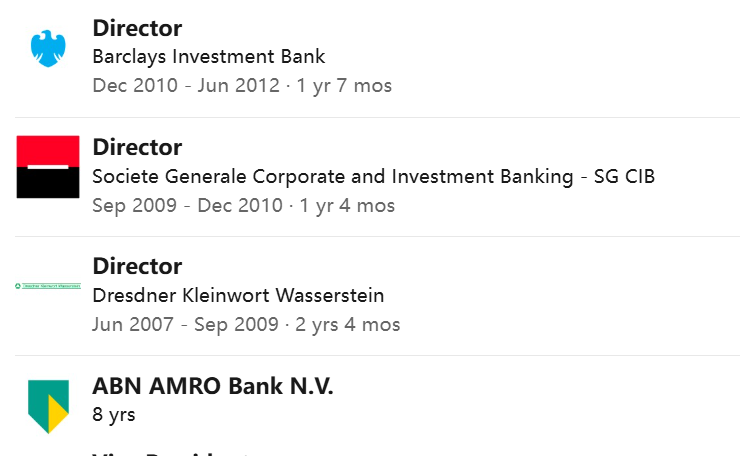The height and width of the screenshot is (456, 740).
Task: Click the Jun 2007 - Sep 2009 date range
Action: pos(185,324)
